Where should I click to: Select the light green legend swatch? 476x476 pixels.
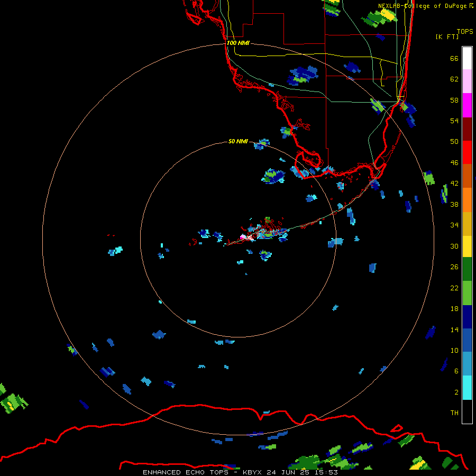[467, 293]
